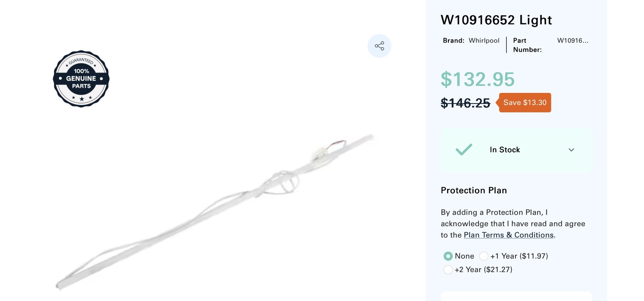Click the 100% Genuine Parts badge
The height and width of the screenshot is (301, 644).
pyautogui.click(x=81, y=79)
